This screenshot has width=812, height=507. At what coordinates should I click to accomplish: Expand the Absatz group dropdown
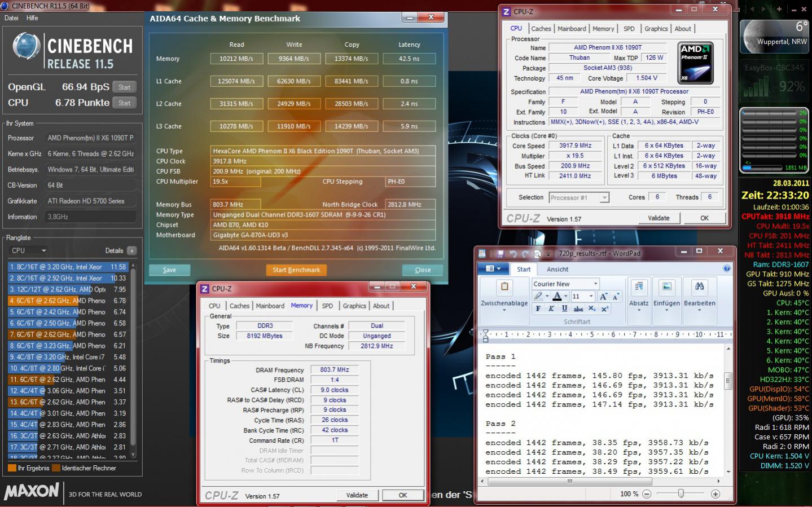click(639, 310)
